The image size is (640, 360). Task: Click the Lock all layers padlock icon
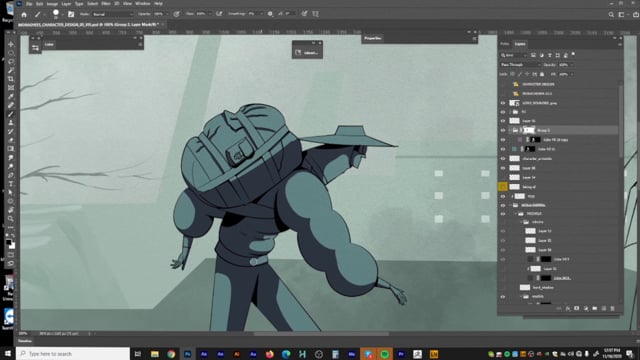coord(542,74)
